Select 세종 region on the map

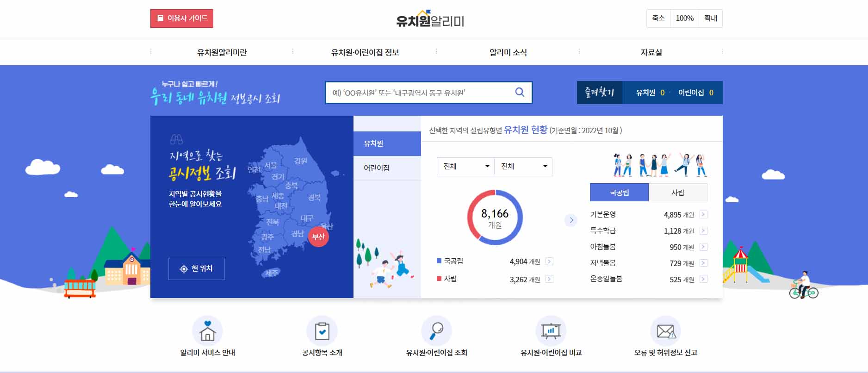[278, 196]
